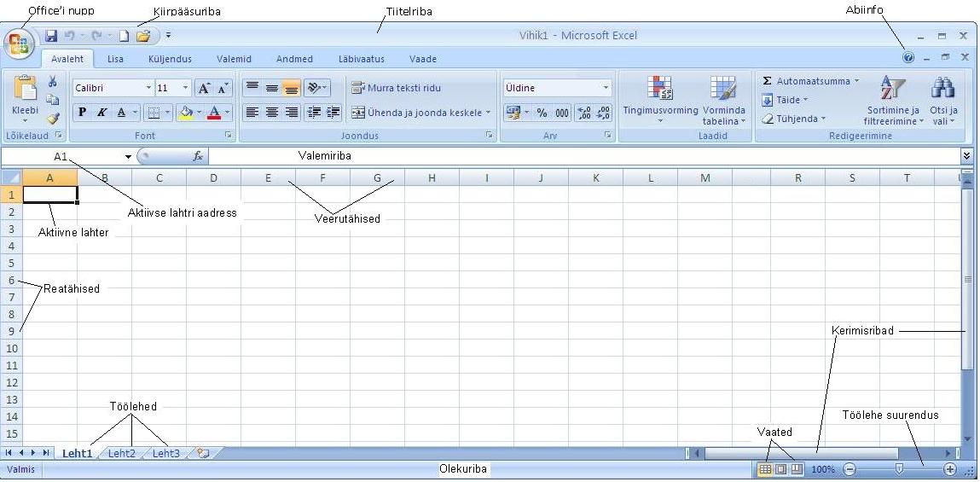Insert a new worksheet tab icon
This screenshot has height=482, width=980.
click(202, 453)
